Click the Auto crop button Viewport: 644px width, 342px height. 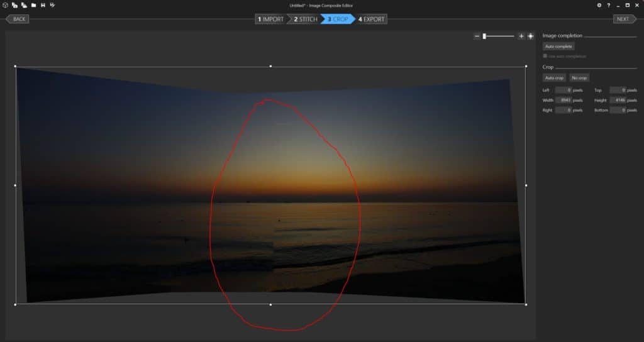point(554,78)
